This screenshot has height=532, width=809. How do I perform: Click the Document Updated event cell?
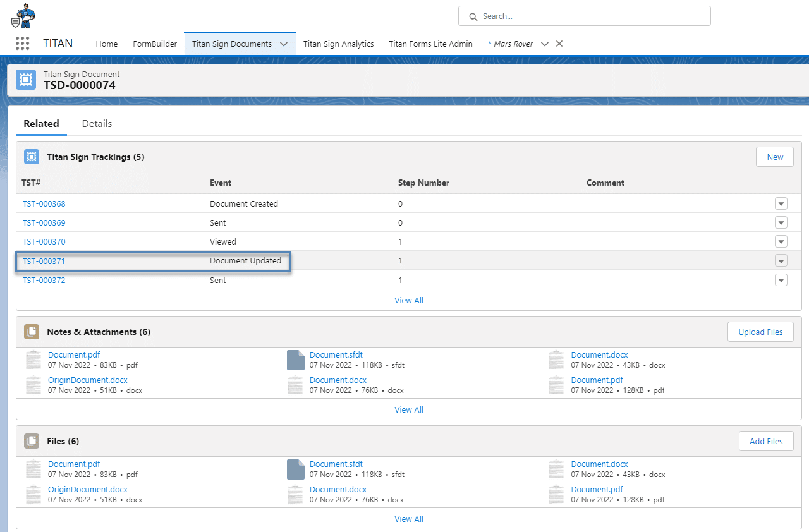245,260
